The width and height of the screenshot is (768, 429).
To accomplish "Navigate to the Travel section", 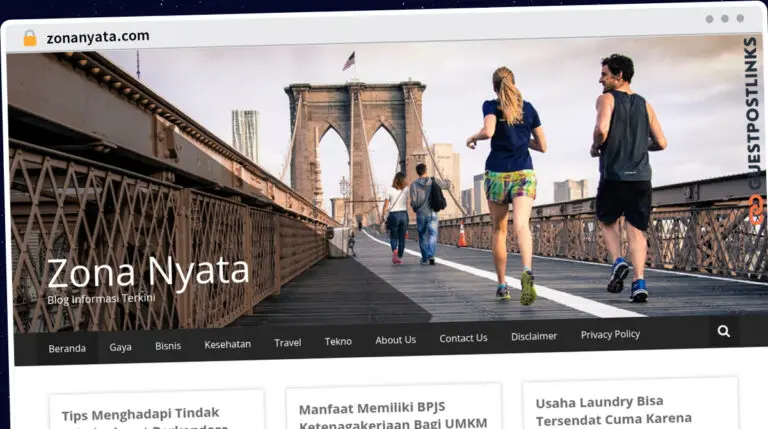I will tap(288, 343).
